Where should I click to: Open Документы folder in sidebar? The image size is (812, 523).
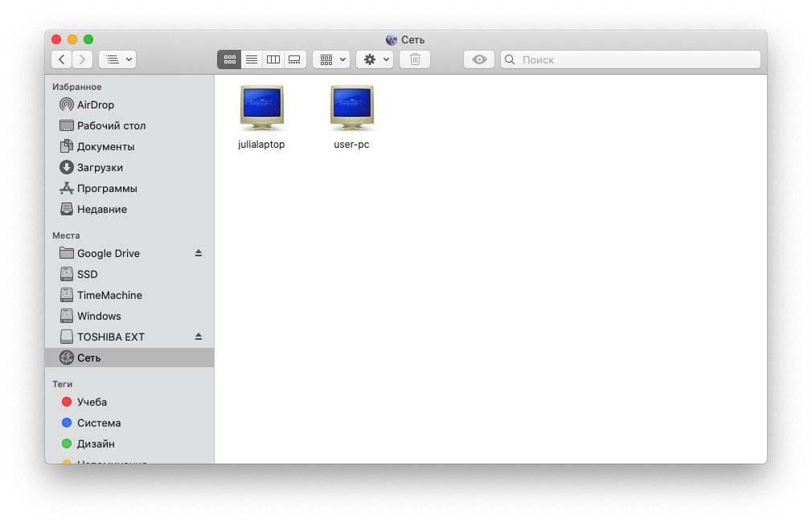129,146
